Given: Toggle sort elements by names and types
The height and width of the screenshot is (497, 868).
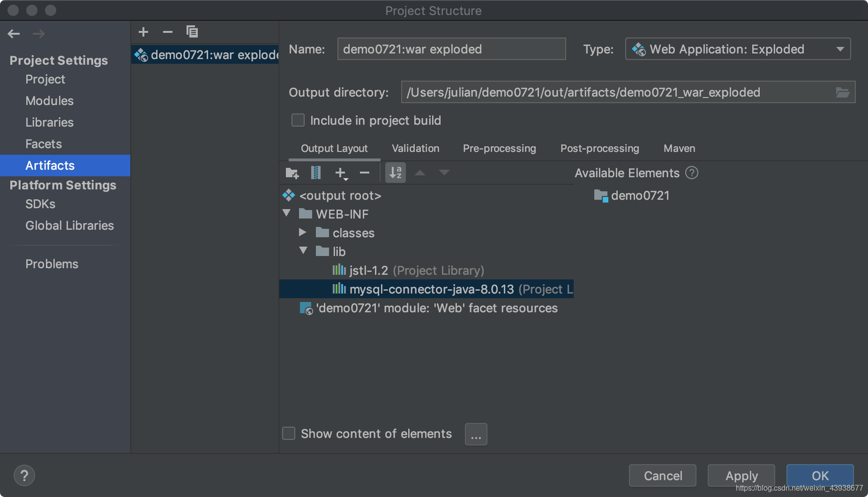Looking at the screenshot, I should pos(396,173).
